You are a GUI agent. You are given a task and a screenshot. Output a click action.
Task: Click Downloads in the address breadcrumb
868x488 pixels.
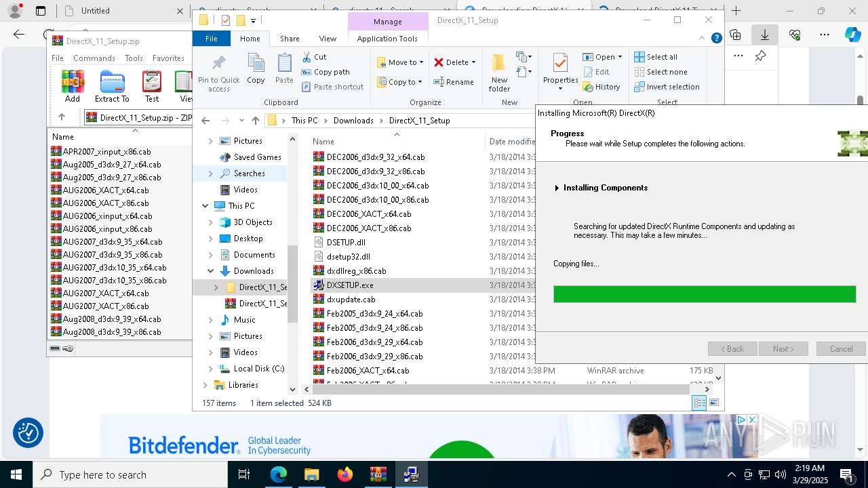click(353, 121)
